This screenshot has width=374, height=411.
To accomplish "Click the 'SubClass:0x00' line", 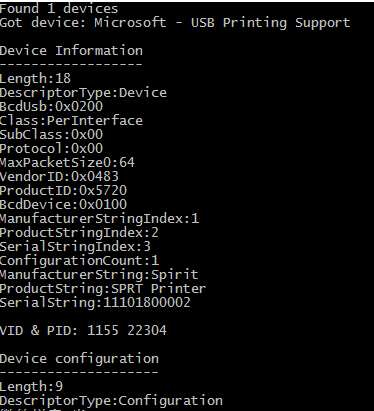I will coord(51,134).
